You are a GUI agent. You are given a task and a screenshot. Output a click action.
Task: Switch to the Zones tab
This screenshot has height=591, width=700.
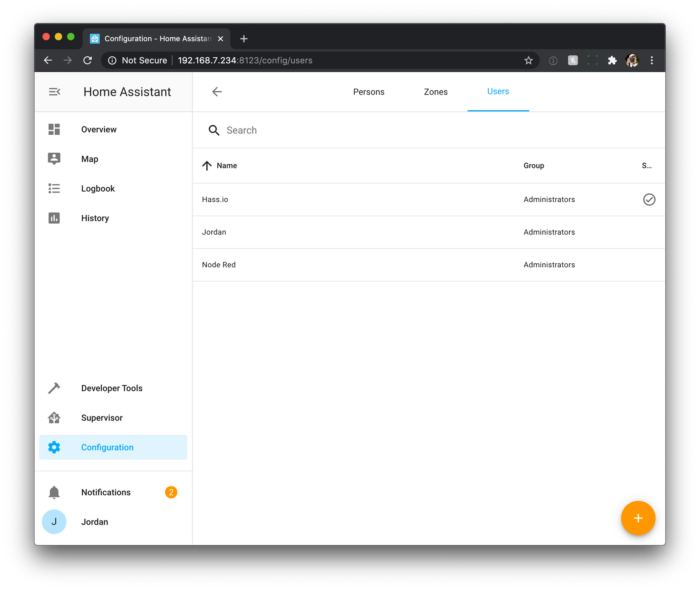435,92
